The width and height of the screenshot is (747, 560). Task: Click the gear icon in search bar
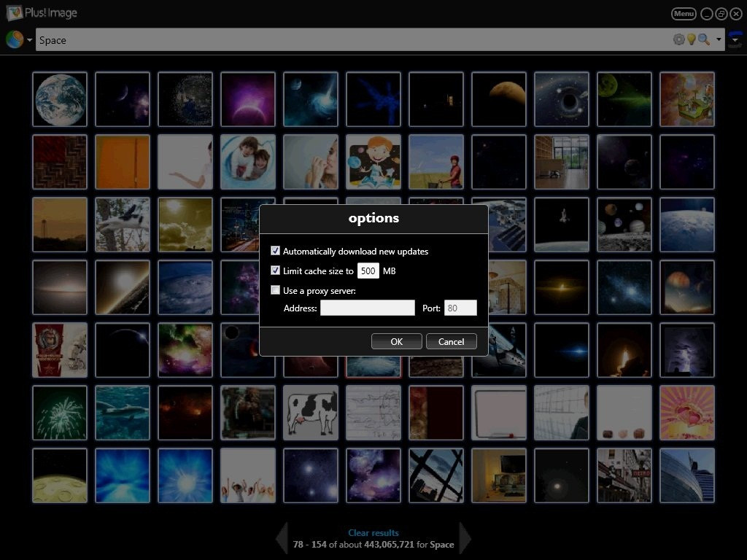[679, 39]
